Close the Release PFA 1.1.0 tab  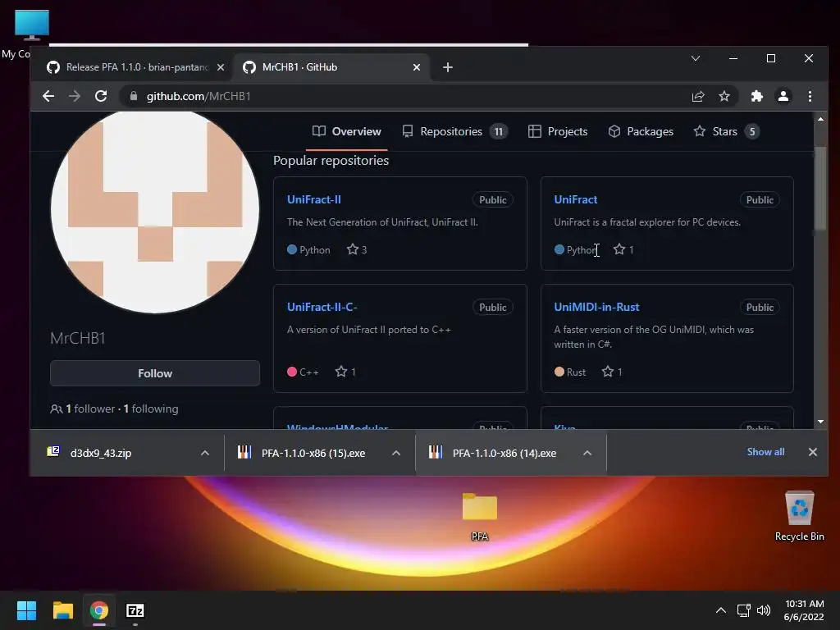coord(220,67)
